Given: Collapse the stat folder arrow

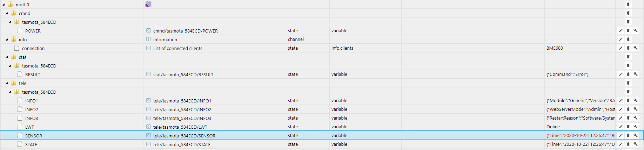Looking at the screenshot, I should (7, 57).
